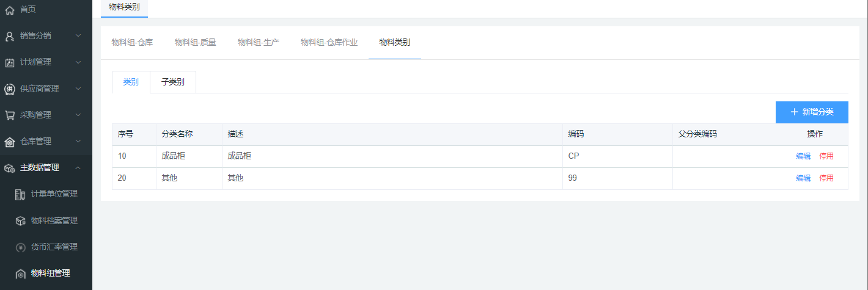Click the 计量单位管理 icon

pyautogui.click(x=20, y=194)
